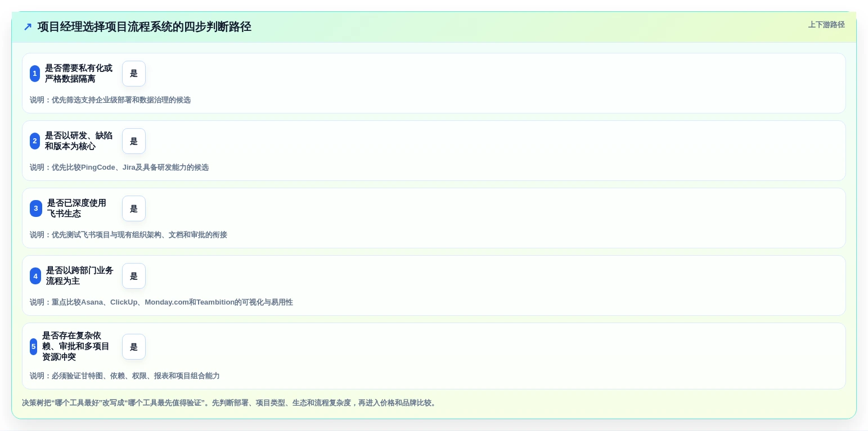
Task: Choose 是 for 是否已深度使用飞书生态
Action: [134, 208]
